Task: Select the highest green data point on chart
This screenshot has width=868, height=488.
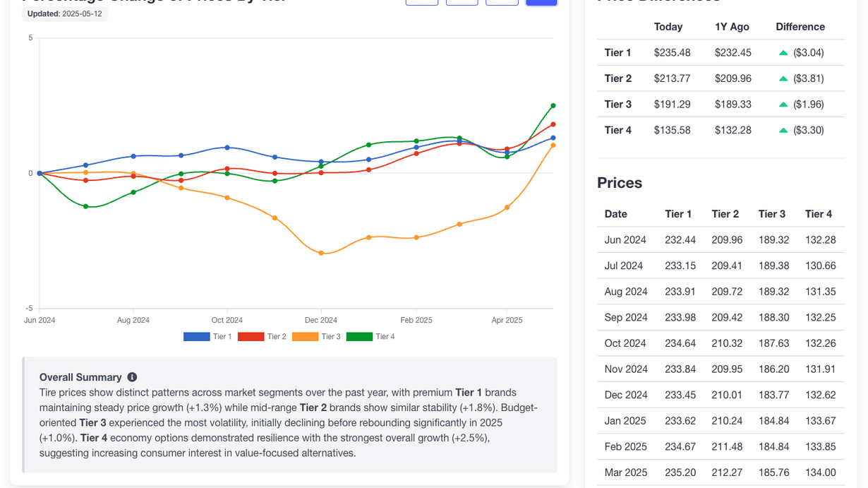Action: tap(553, 106)
